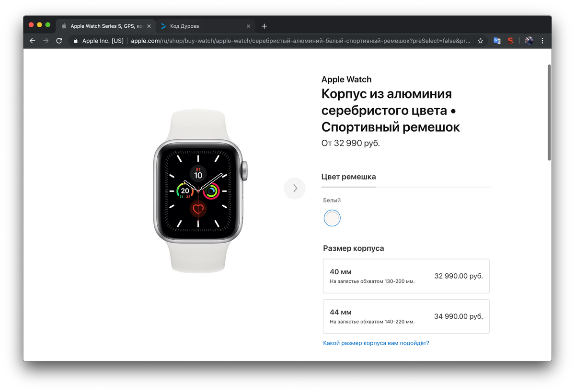Open a new tab with plus icon
The width and height of the screenshot is (575, 392).
point(264,26)
